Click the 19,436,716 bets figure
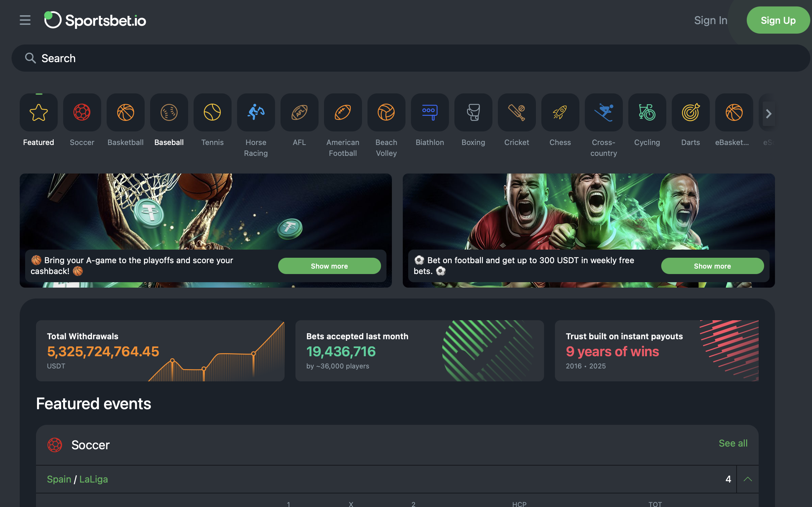Viewport: 812px width, 507px height. pyautogui.click(x=341, y=351)
